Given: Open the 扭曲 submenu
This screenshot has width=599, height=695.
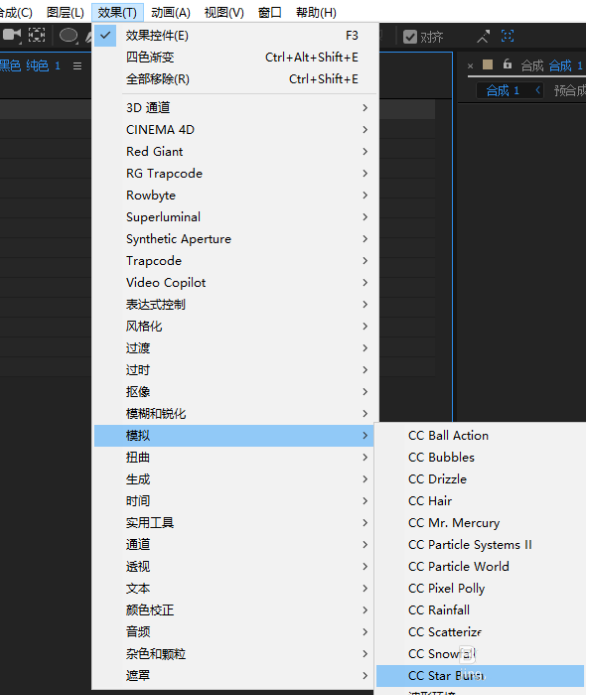Looking at the screenshot, I should (234, 457).
